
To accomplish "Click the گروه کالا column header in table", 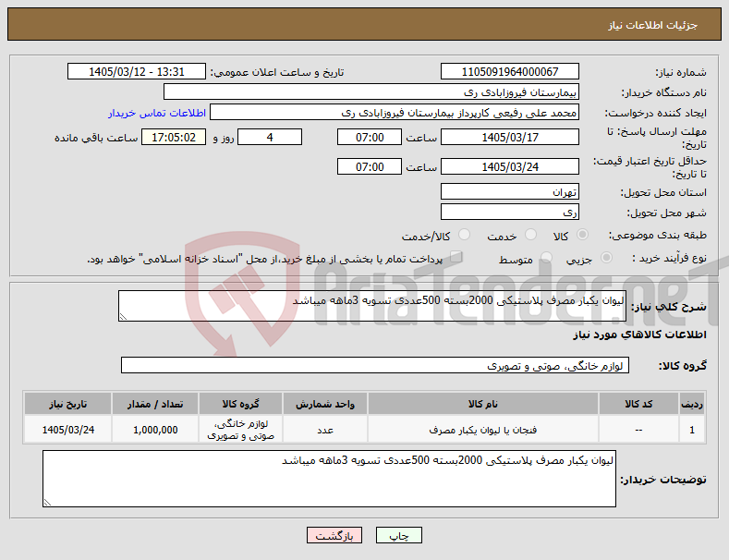I will (x=240, y=404).
